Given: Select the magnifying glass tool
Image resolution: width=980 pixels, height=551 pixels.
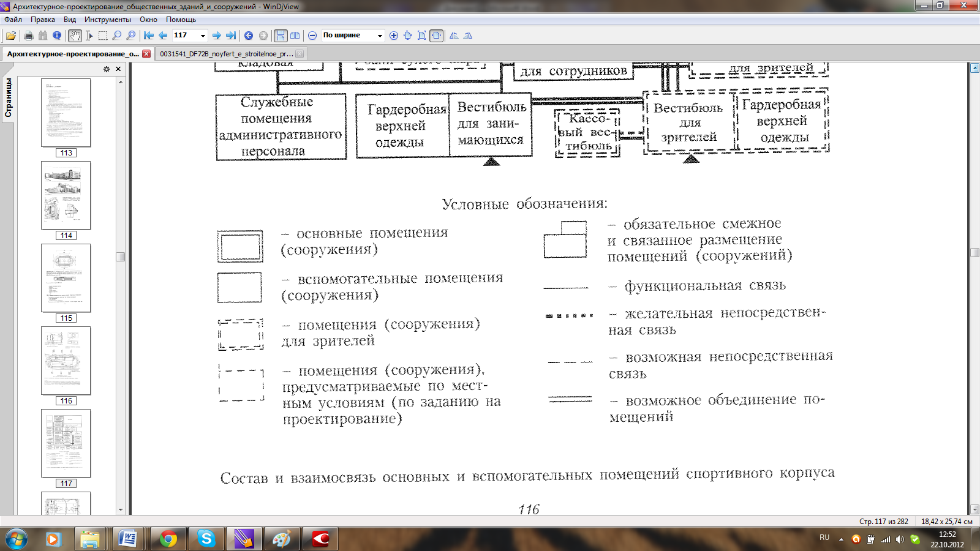Looking at the screenshot, I should [x=116, y=36].
